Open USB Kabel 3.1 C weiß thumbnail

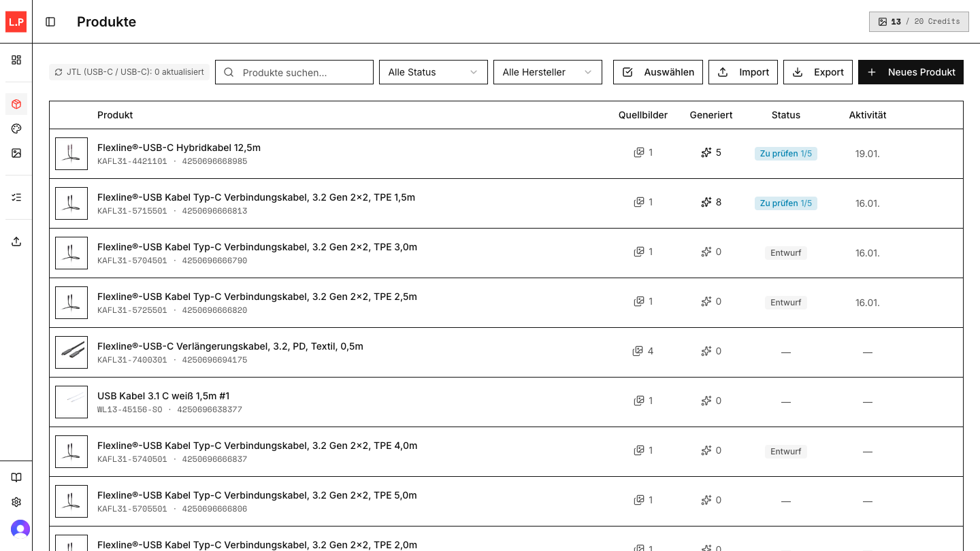[x=71, y=402]
